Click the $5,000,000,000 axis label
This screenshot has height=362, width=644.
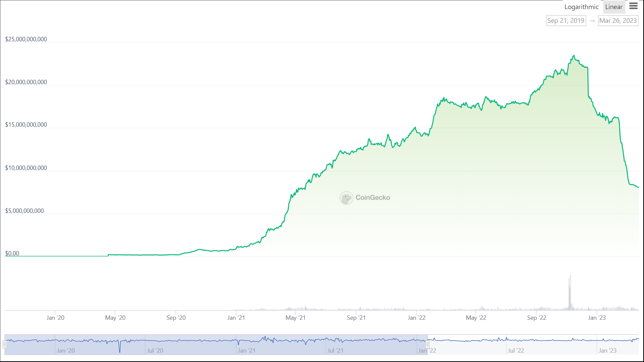24,211
